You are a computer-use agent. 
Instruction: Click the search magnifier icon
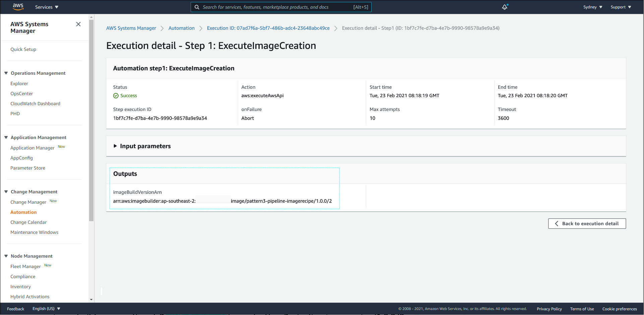pyautogui.click(x=197, y=7)
